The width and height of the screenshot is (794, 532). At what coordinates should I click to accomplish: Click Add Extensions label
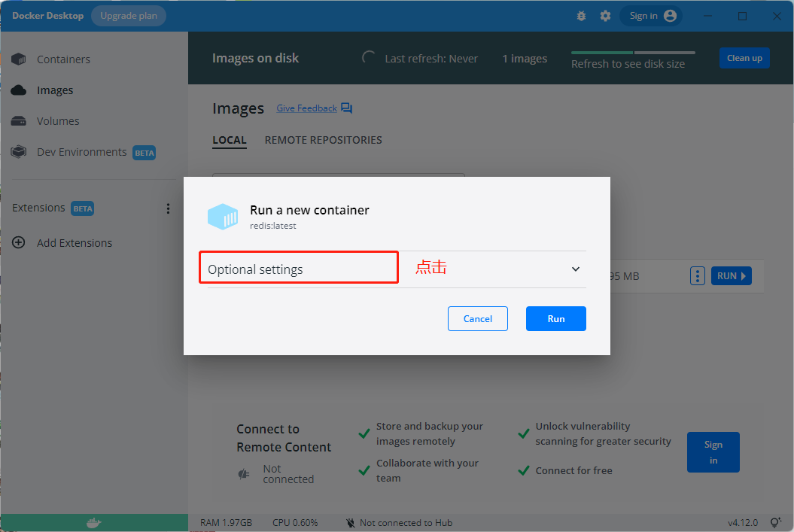75,243
